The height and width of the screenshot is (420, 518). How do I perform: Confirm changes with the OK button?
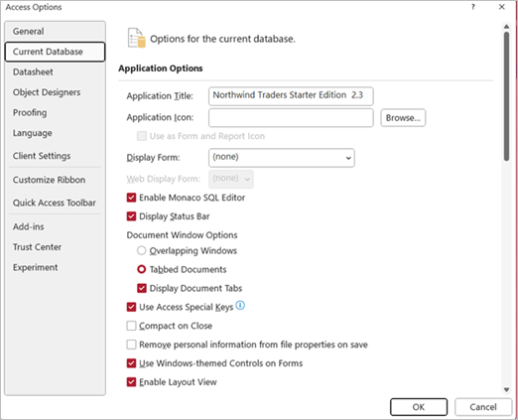tap(419, 407)
